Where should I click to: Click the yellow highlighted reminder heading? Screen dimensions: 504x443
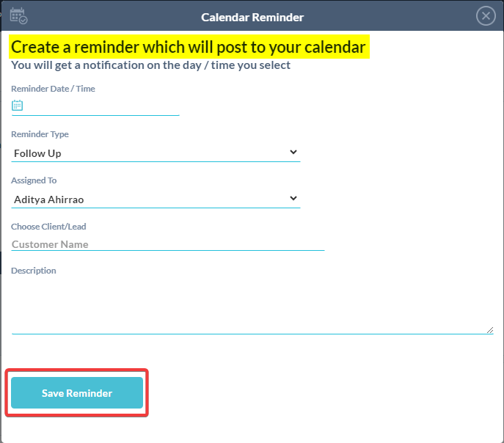pos(188,48)
